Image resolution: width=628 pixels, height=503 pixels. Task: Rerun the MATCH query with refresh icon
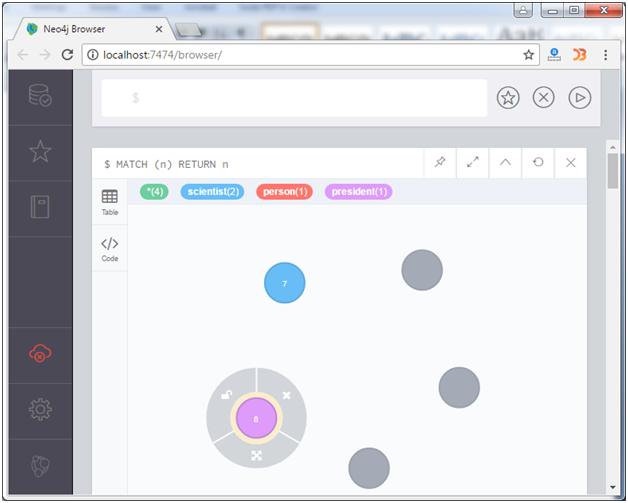(x=538, y=163)
